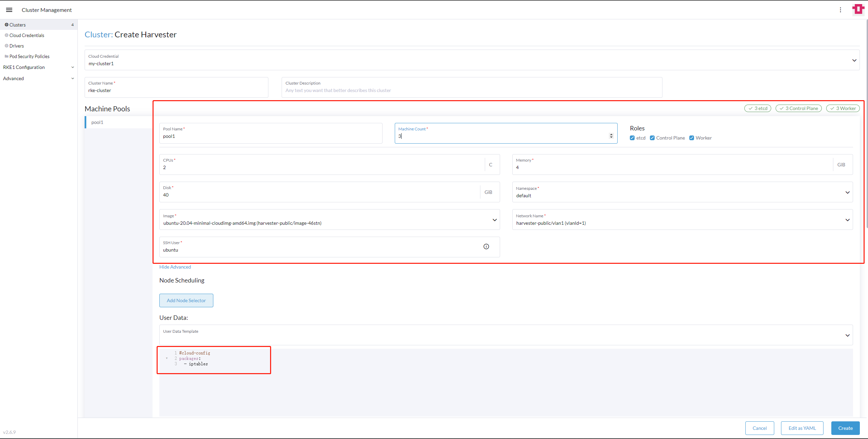Click the user avatar icon
This screenshot has width=868, height=439.
click(x=858, y=10)
